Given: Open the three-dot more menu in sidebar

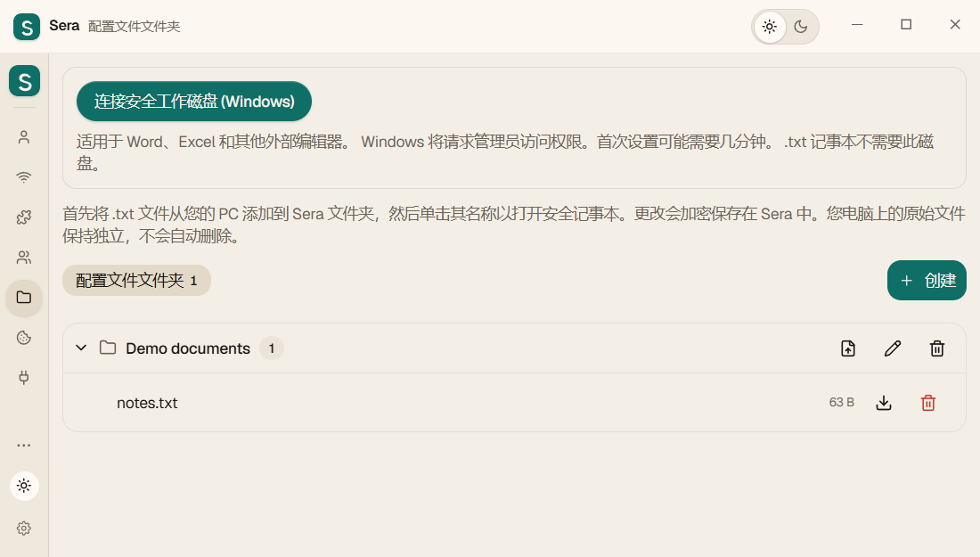Looking at the screenshot, I should 24,445.
